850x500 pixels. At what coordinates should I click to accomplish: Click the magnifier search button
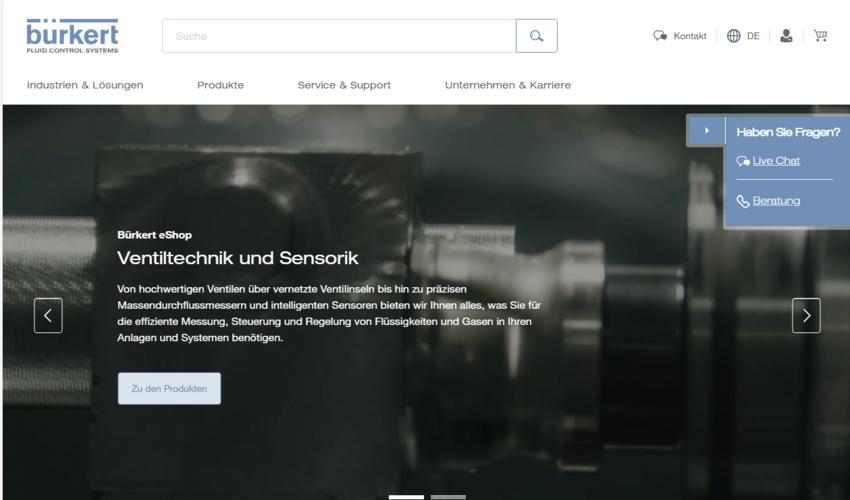[536, 36]
